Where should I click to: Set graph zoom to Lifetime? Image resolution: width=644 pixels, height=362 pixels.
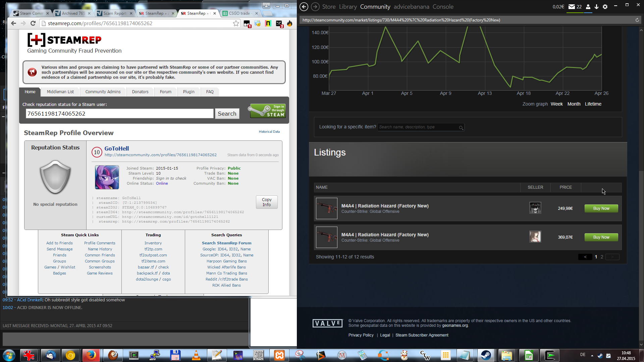pyautogui.click(x=593, y=104)
